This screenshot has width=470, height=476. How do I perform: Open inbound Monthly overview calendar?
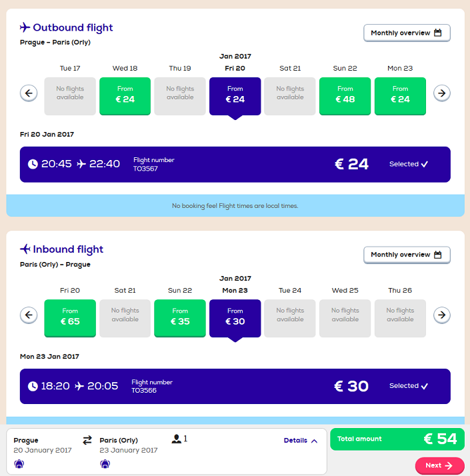(407, 255)
